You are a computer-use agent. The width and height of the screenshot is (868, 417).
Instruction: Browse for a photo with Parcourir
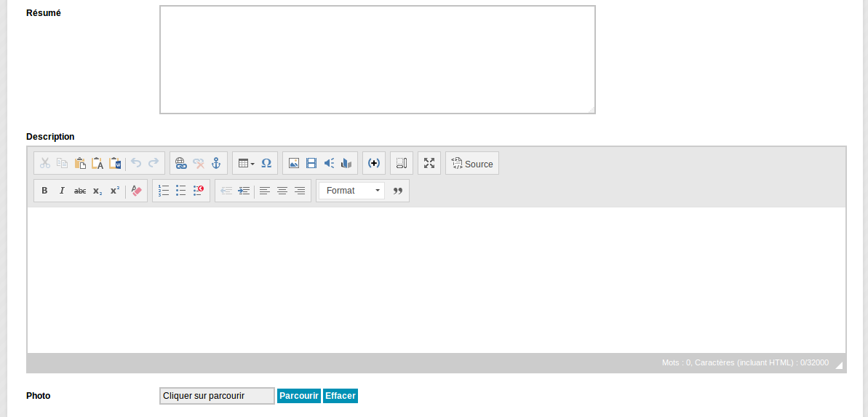click(x=299, y=396)
